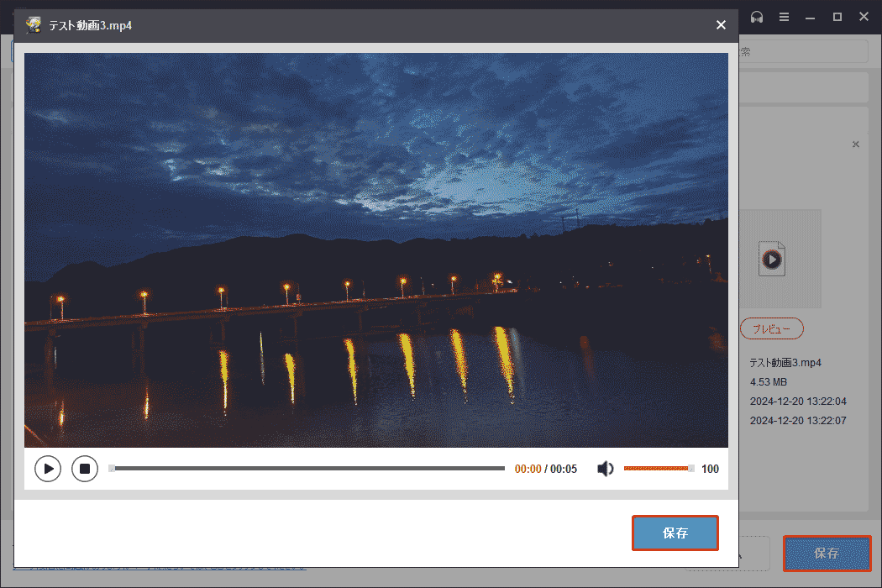Mute audio using the speaker icon
Image resolution: width=882 pixels, height=588 pixels.
click(605, 469)
